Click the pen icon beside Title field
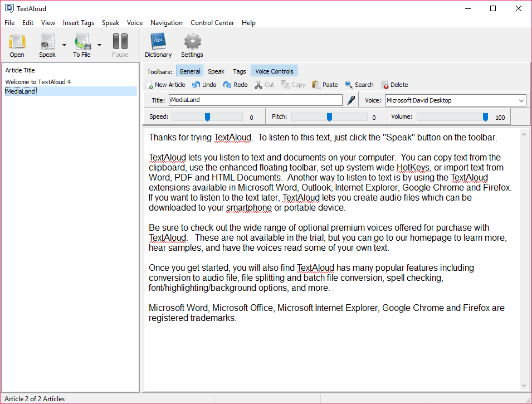Viewport: 532px width, 404px height. 351,100
